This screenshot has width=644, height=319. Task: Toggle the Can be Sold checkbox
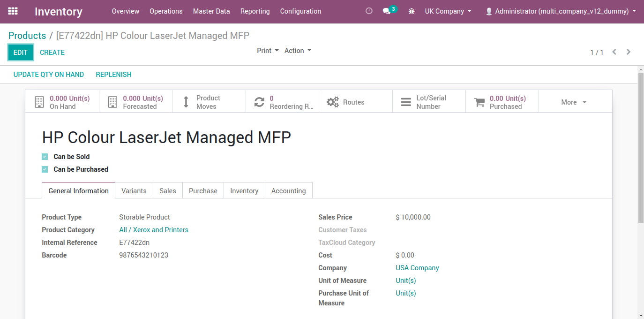coord(45,157)
